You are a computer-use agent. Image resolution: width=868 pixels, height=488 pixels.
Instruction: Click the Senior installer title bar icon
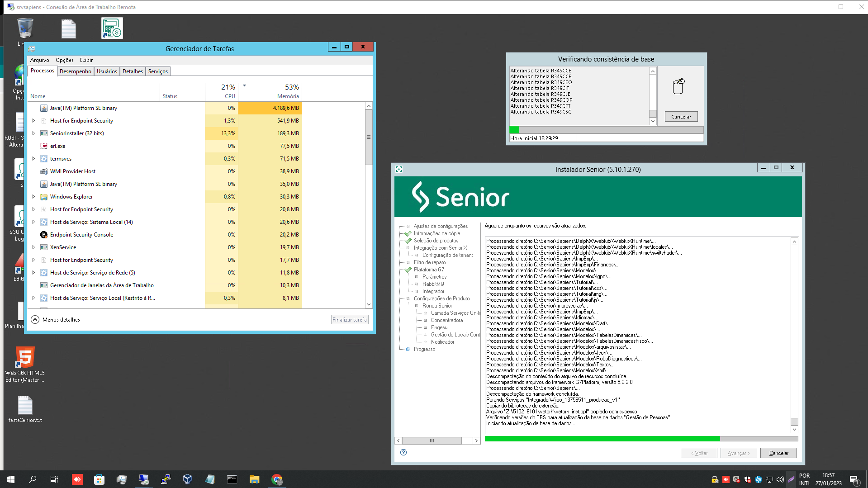click(399, 169)
